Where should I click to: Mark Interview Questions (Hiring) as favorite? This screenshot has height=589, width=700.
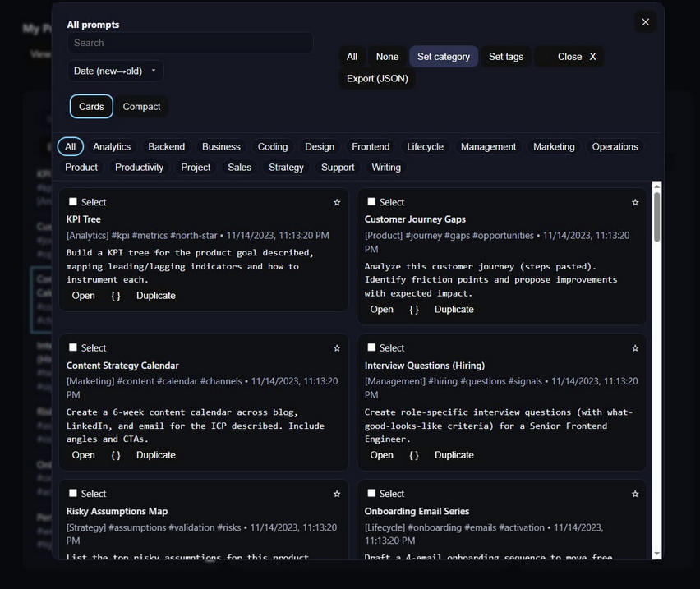point(635,348)
